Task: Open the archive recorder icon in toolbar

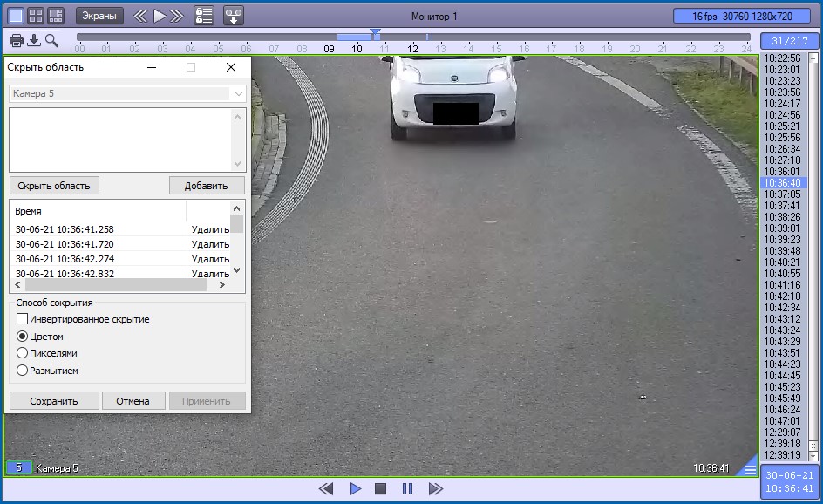Action: pyautogui.click(x=234, y=16)
